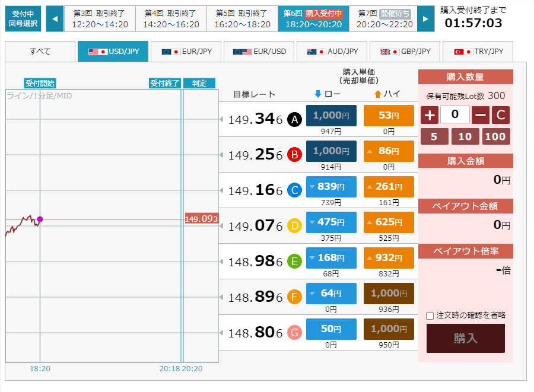Select Low 1,000円 for rate 149.346

pyautogui.click(x=331, y=116)
